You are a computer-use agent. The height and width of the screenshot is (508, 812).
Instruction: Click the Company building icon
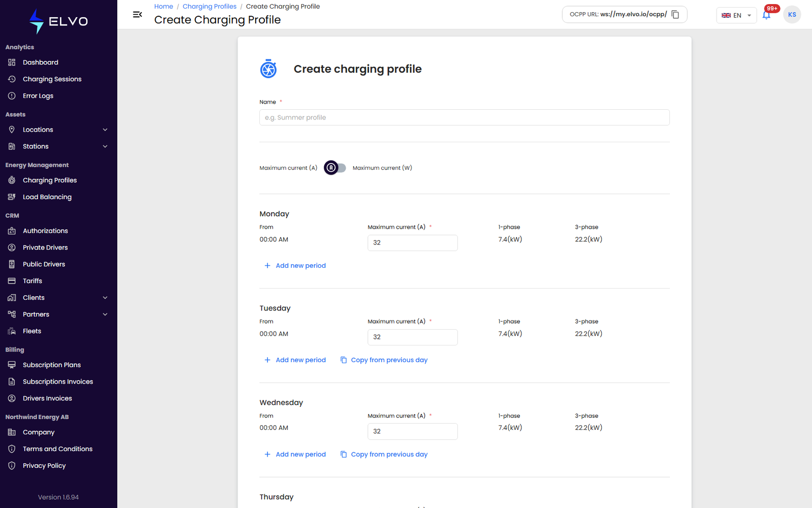[x=12, y=432]
